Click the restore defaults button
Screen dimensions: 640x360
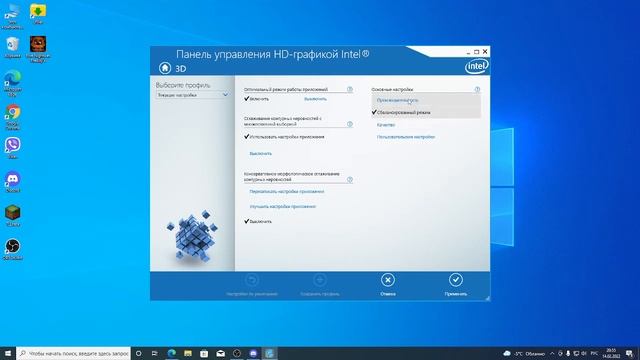tap(252, 285)
